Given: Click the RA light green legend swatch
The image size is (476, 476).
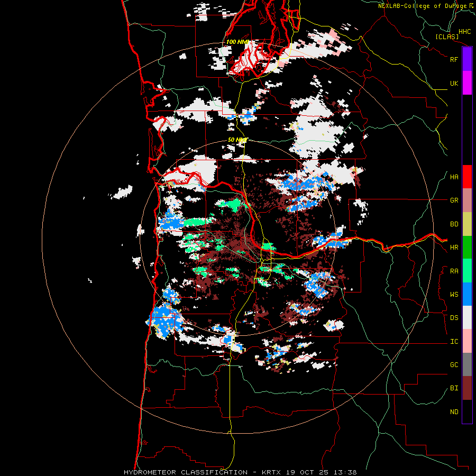Looking at the screenshot, I should pyautogui.click(x=467, y=271).
